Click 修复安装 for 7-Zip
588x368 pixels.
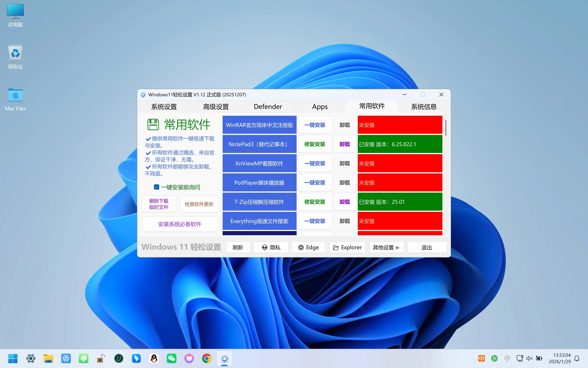tap(315, 202)
